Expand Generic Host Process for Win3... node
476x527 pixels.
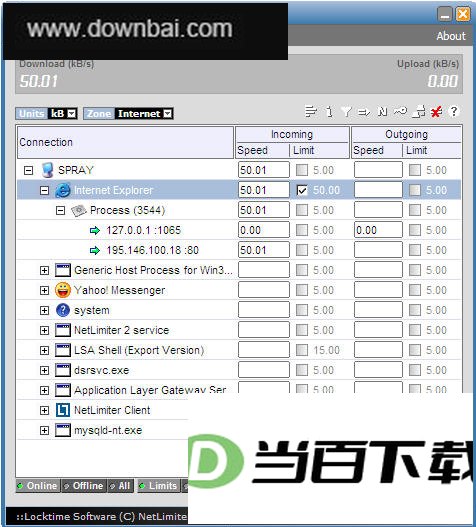(44, 271)
